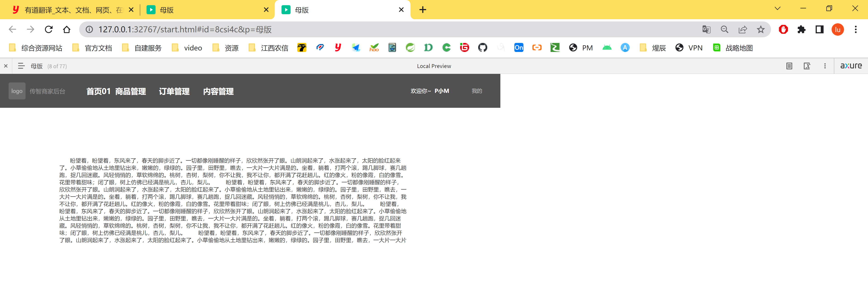
Task: Open the Axure console variables panel
Action: [x=807, y=66]
